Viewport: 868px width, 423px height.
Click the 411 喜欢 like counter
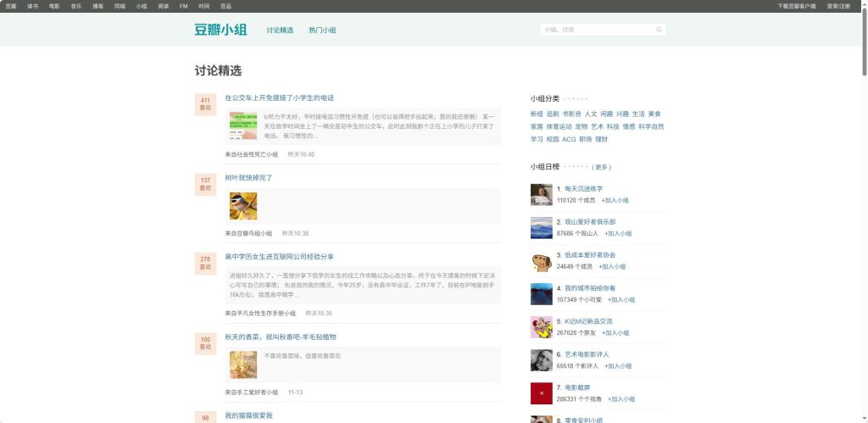pyautogui.click(x=205, y=104)
